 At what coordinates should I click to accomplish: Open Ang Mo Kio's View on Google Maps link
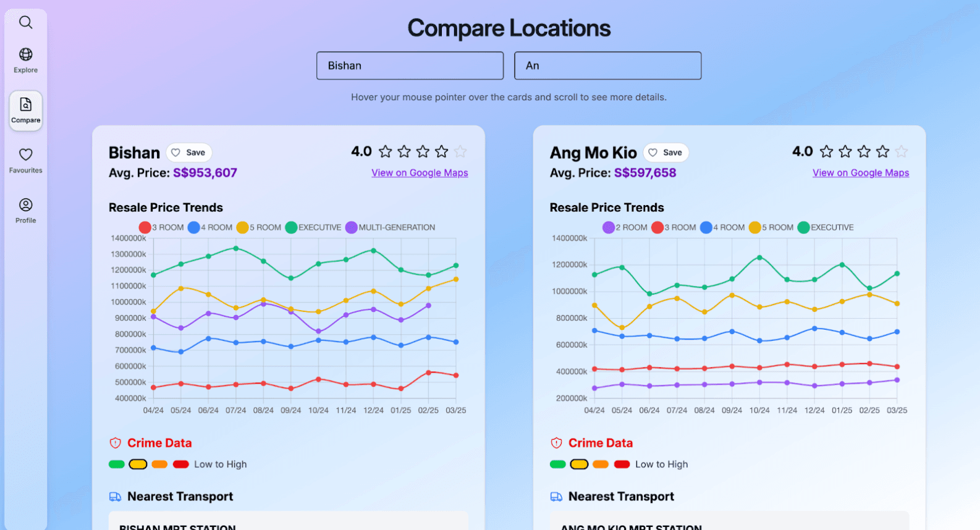click(x=860, y=173)
